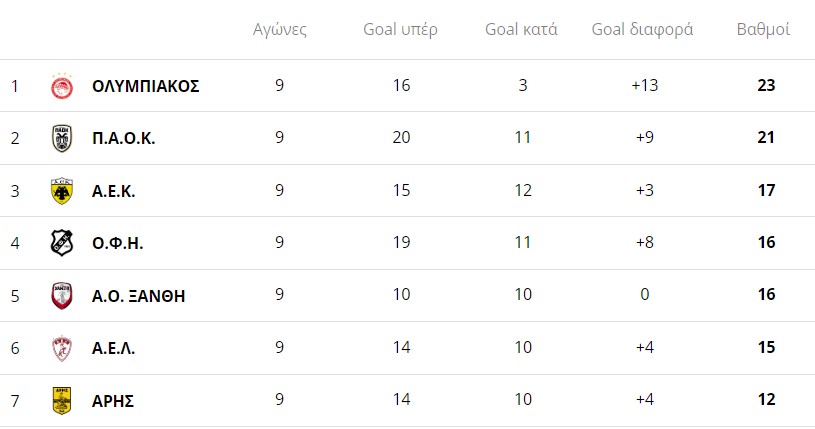Click the A.E.K. yellow eagle crest
The height and width of the screenshot is (429, 815).
coord(62,191)
